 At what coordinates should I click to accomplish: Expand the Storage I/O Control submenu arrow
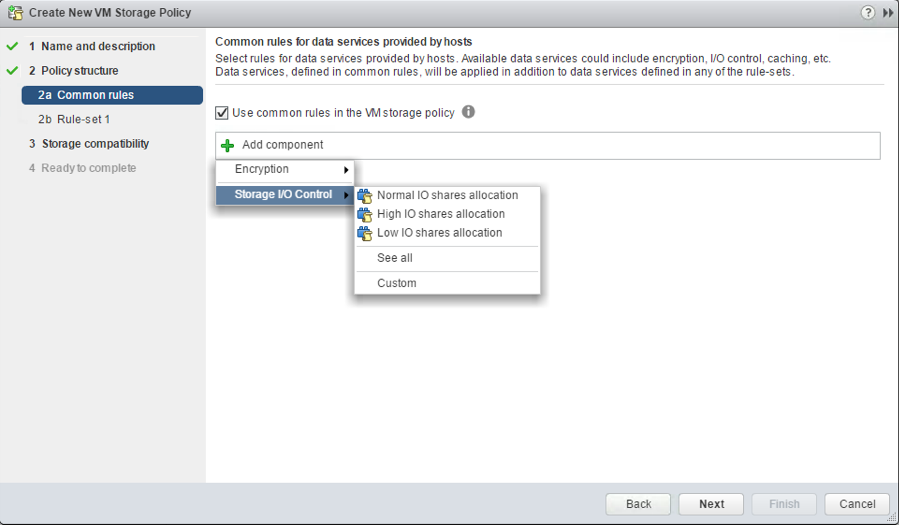(x=346, y=195)
